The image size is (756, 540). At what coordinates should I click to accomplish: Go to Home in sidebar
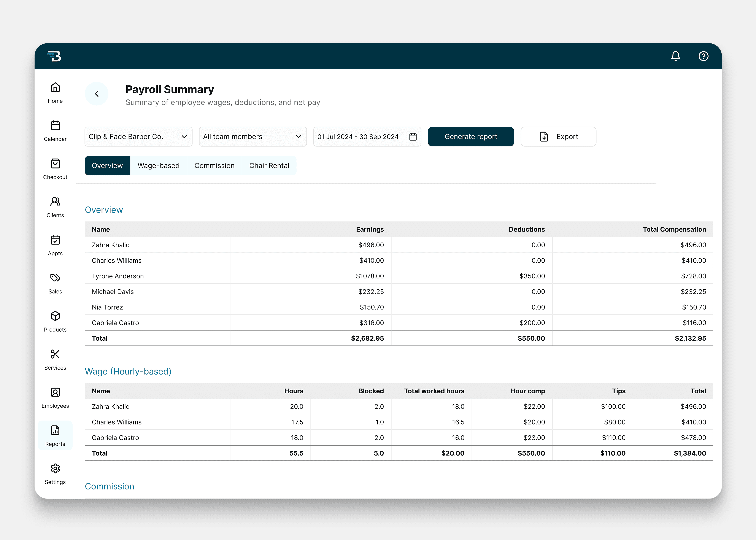[x=55, y=93]
